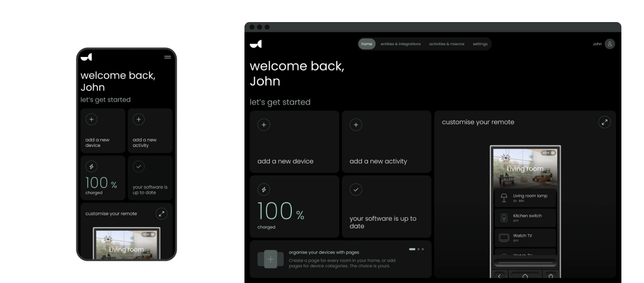Open the activities & macros tab
This screenshot has height=283, width=644.
click(446, 44)
